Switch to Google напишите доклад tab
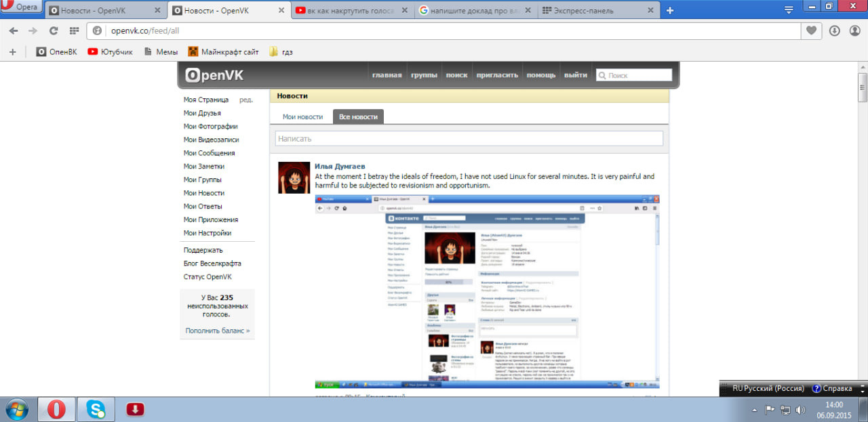The height and width of the screenshot is (422, 868). 475,11
